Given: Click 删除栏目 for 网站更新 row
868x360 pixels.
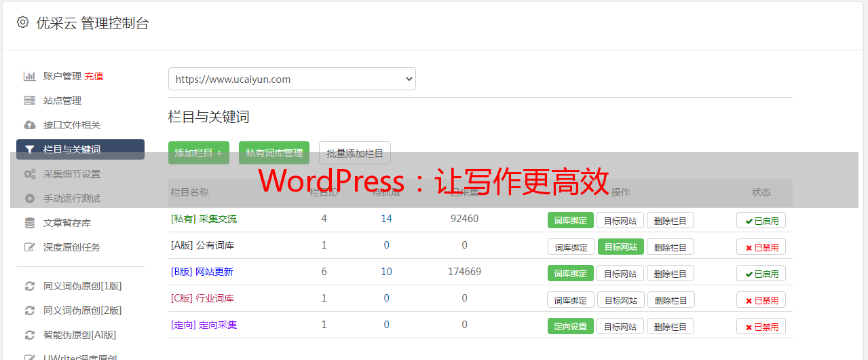Looking at the screenshot, I should (x=671, y=273).
